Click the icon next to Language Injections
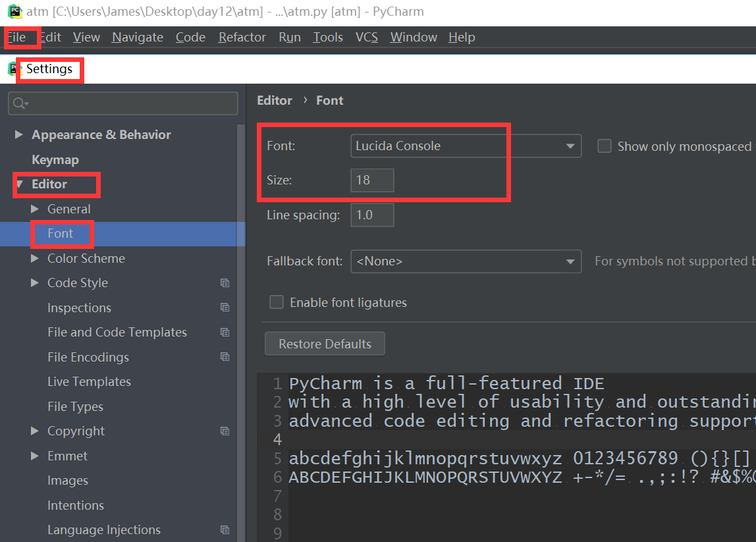The width and height of the screenshot is (756, 542). point(225,529)
